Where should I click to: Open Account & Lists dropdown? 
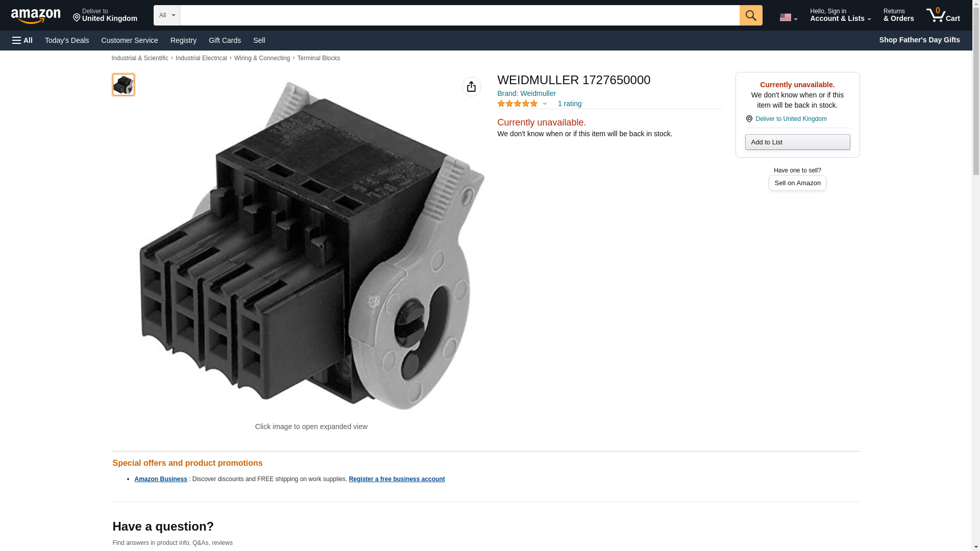(840, 15)
